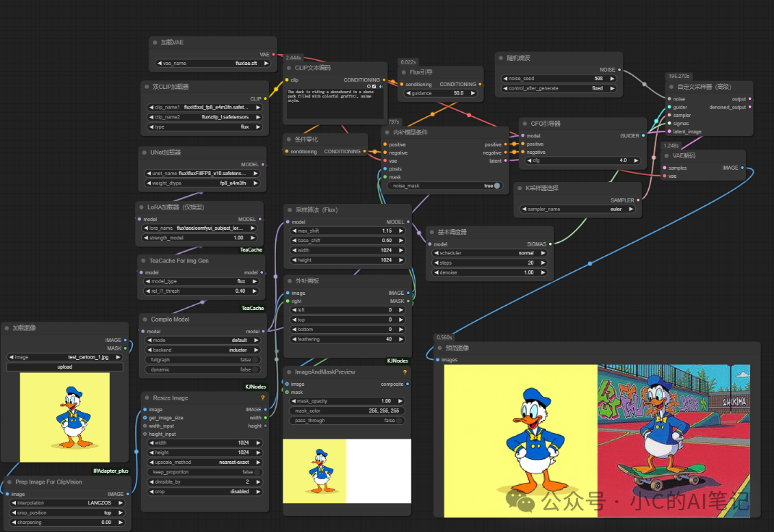
Task: Collapse the Compile Model node via title dot
Action: [x=145, y=319]
